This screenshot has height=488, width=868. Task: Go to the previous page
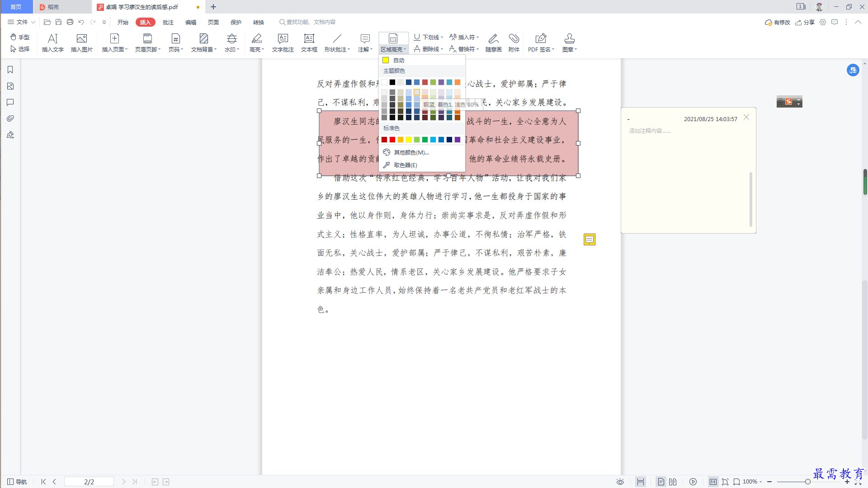(x=54, y=482)
